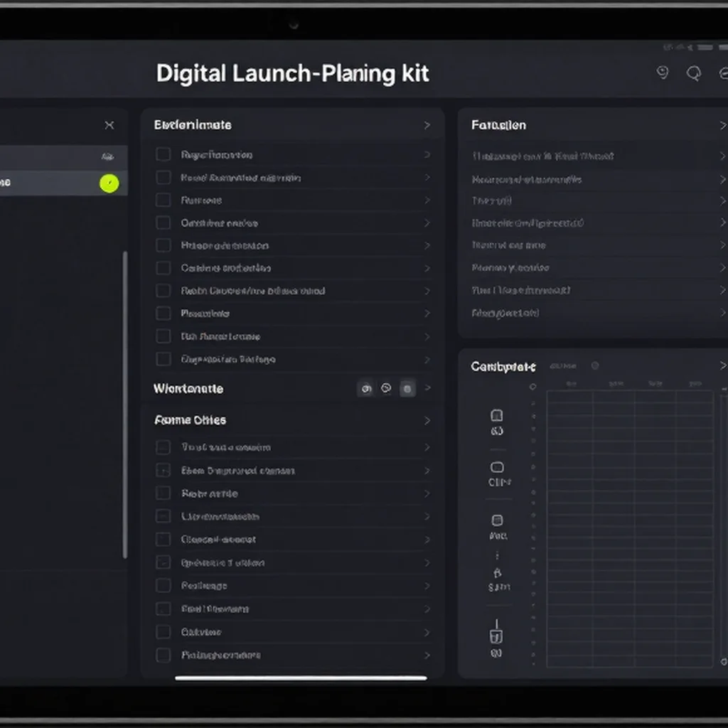728x728 pixels.
Task: Click the "Farme Oties" section heading
Action: (190, 420)
